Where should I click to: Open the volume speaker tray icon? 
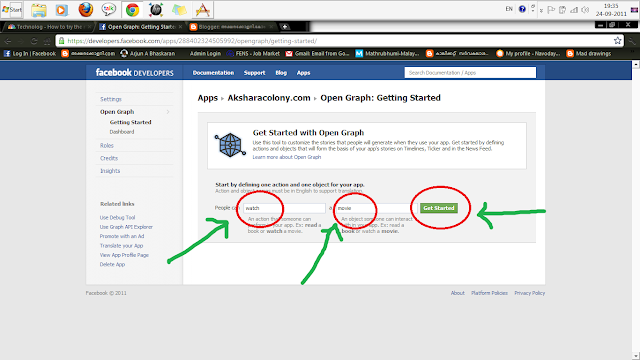[x=585, y=9]
